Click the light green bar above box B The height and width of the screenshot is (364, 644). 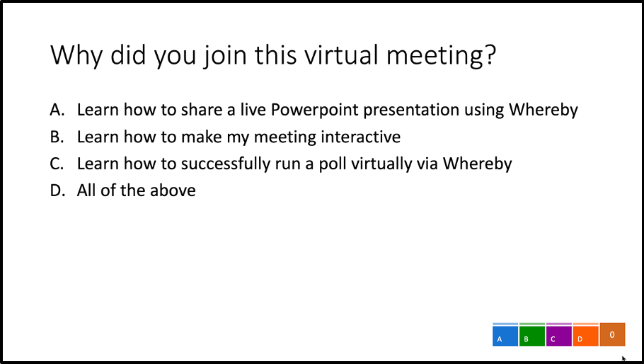[x=532, y=324]
